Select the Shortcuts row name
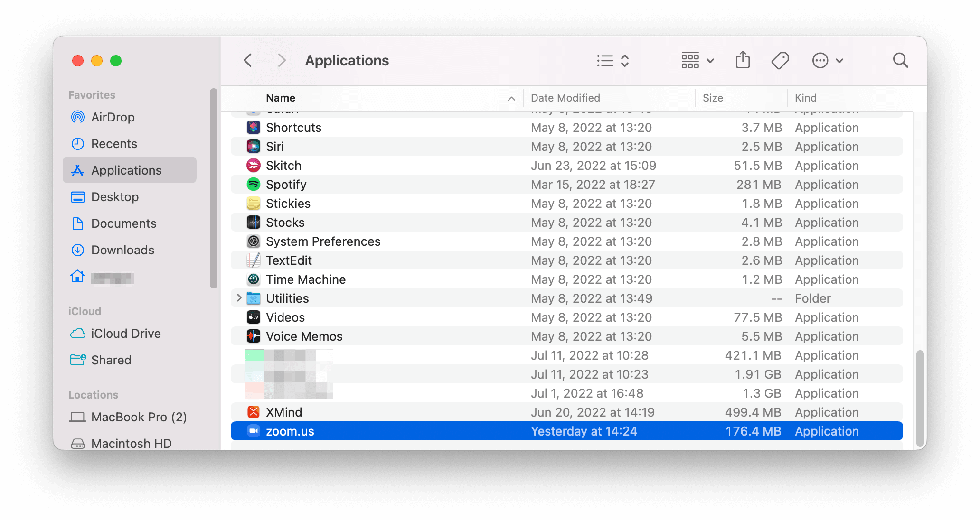Screen dimensions: 980x520 [x=293, y=127]
